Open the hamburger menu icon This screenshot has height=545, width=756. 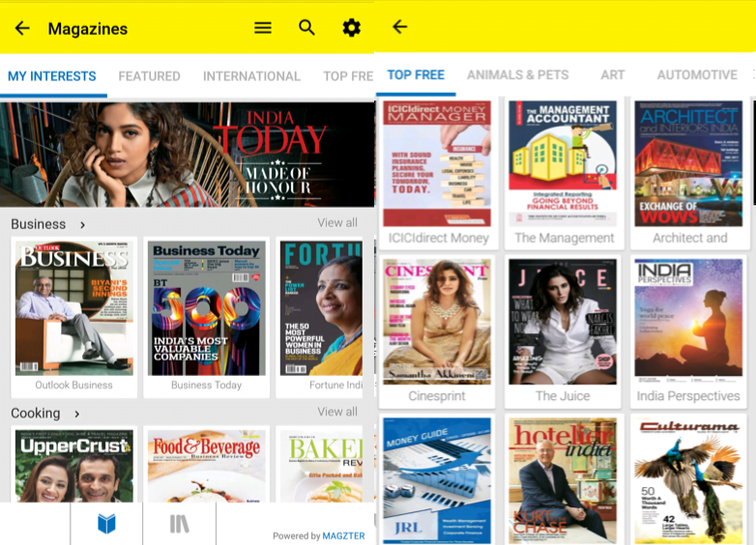point(263,28)
